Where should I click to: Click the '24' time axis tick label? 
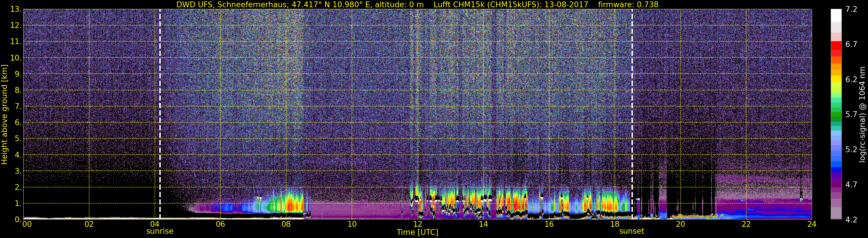click(x=812, y=224)
